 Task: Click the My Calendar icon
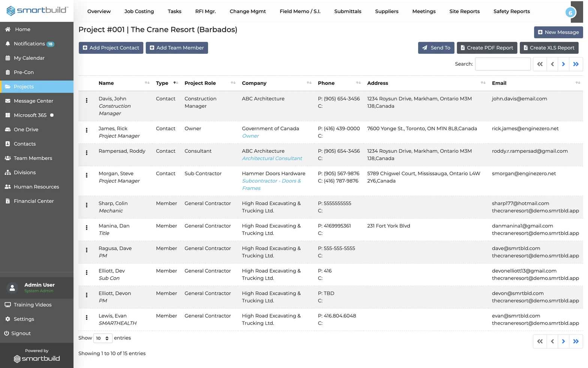pyautogui.click(x=7, y=58)
